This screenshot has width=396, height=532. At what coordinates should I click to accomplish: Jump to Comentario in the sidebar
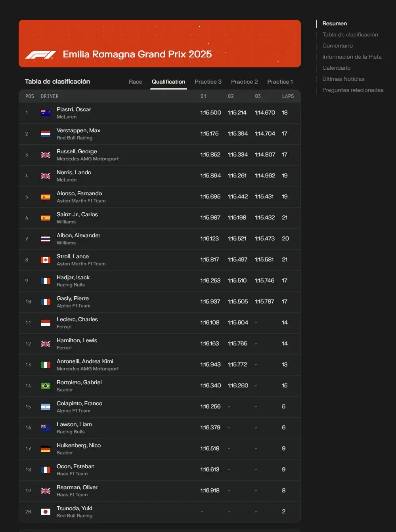coord(337,46)
